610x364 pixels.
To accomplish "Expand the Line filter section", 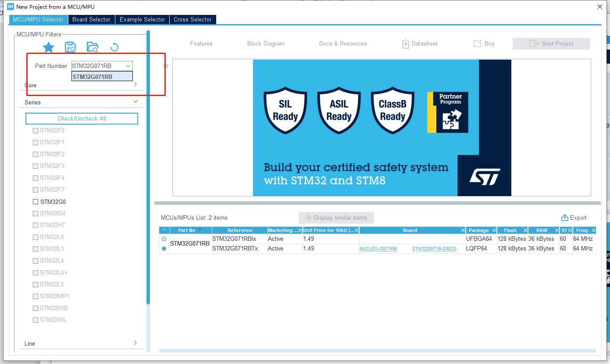I will point(136,343).
